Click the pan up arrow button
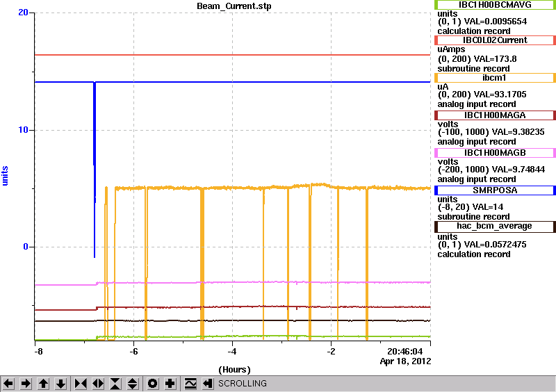This screenshot has height=392, width=556. point(43,384)
